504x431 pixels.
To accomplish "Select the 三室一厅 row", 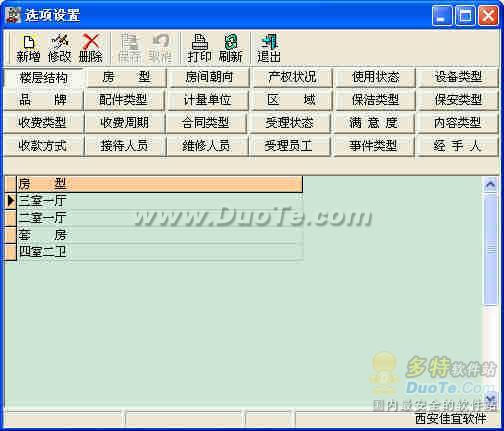I will click(160, 201).
